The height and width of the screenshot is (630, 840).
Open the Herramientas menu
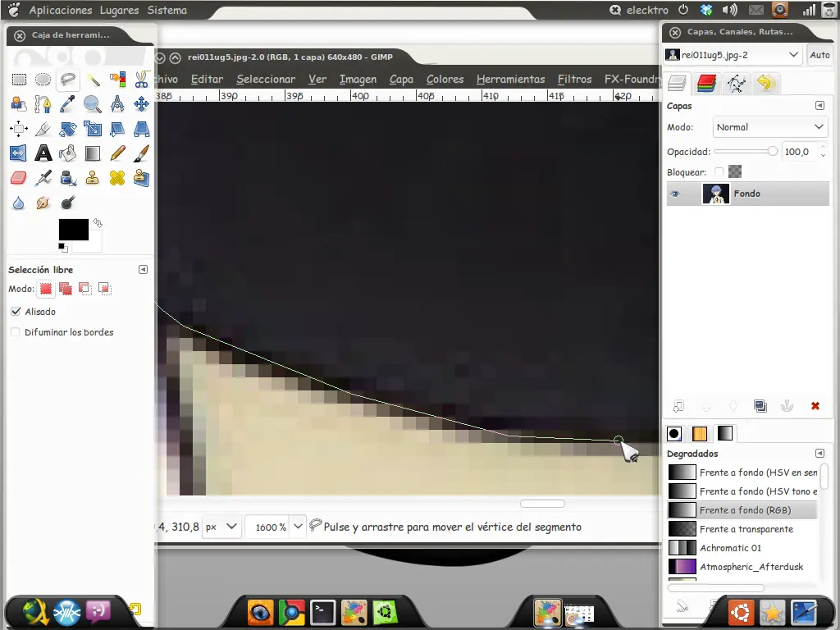coord(510,80)
